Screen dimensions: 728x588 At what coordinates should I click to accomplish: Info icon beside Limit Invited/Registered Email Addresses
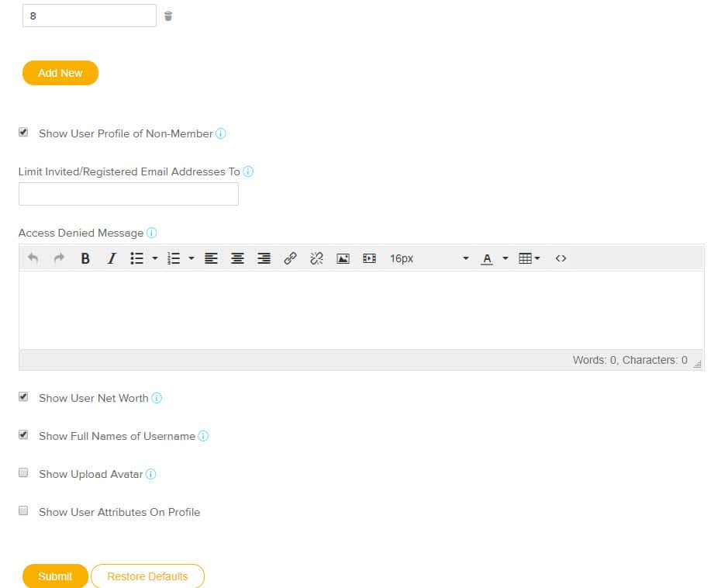(x=248, y=171)
